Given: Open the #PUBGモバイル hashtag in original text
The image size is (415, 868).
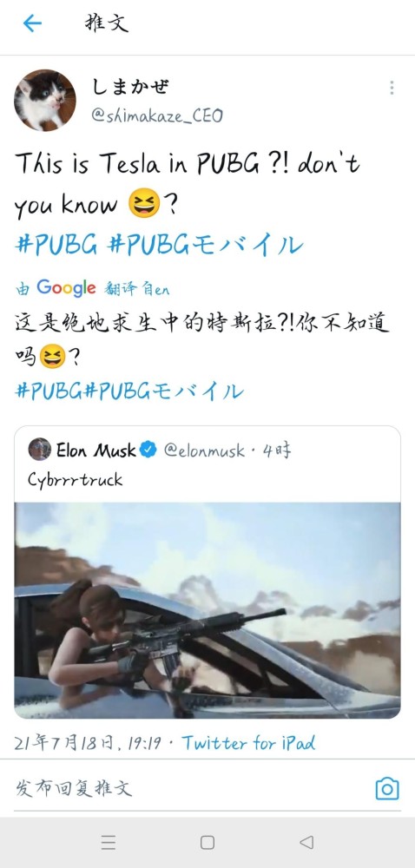Looking at the screenshot, I should [206, 244].
